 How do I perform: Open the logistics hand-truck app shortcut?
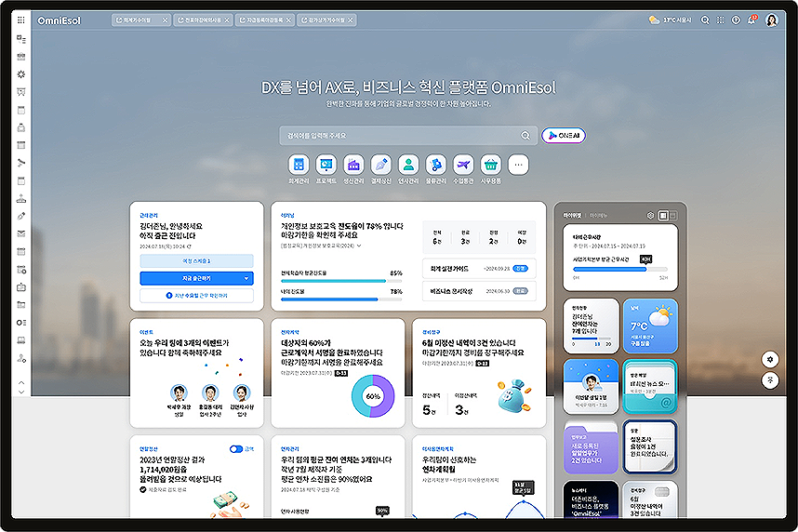click(436, 165)
